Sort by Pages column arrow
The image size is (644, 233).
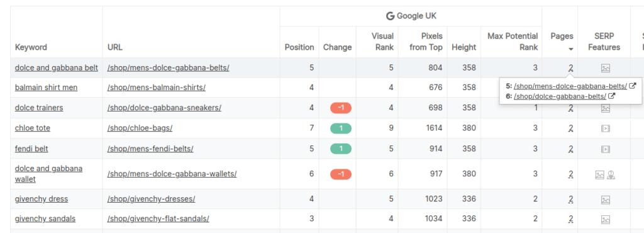[x=570, y=49]
